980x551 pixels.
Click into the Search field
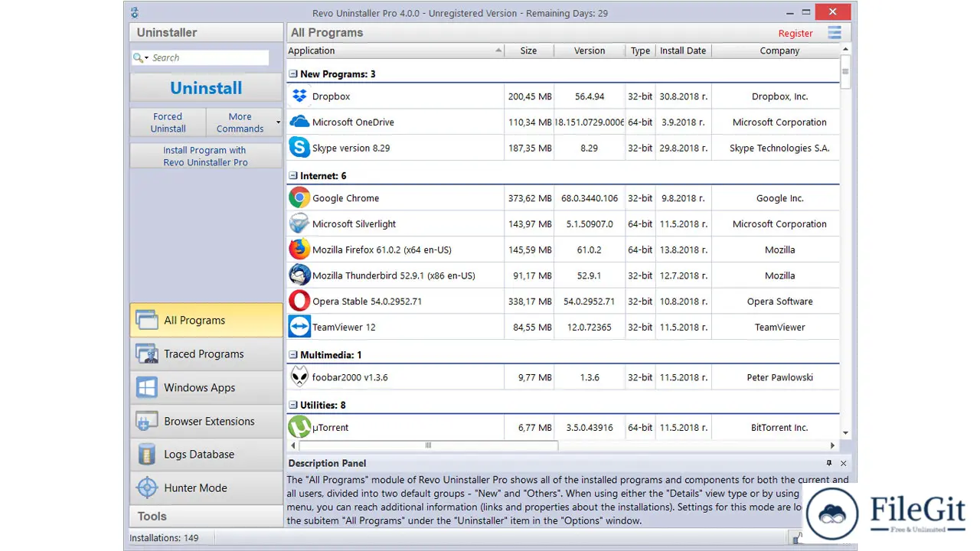coord(208,57)
